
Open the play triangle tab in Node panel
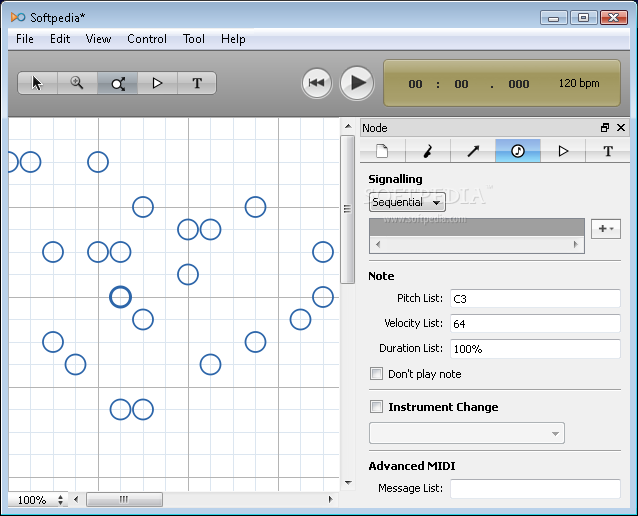pos(563,151)
